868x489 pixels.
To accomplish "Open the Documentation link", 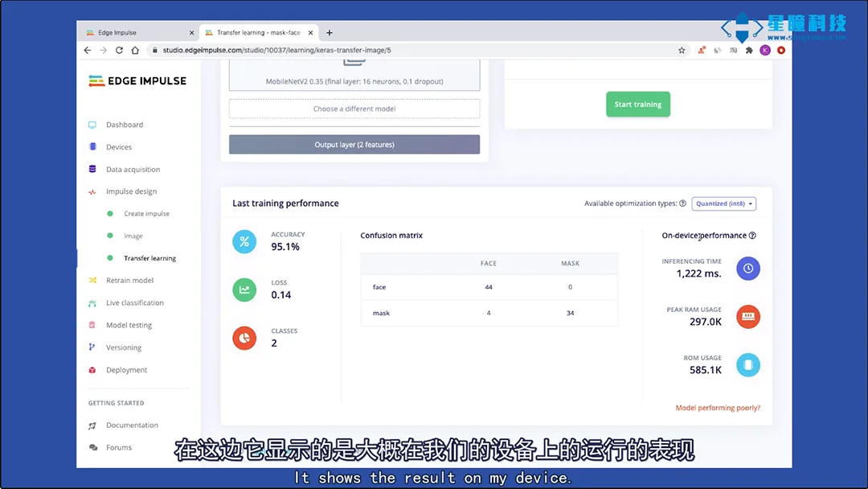I will [x=133, y=425].
